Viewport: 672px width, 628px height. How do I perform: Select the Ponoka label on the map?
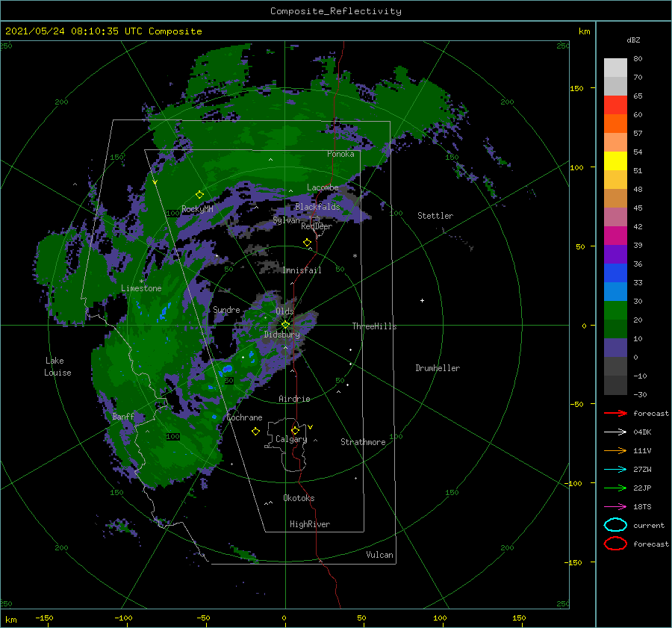click(x=340, y=154)
